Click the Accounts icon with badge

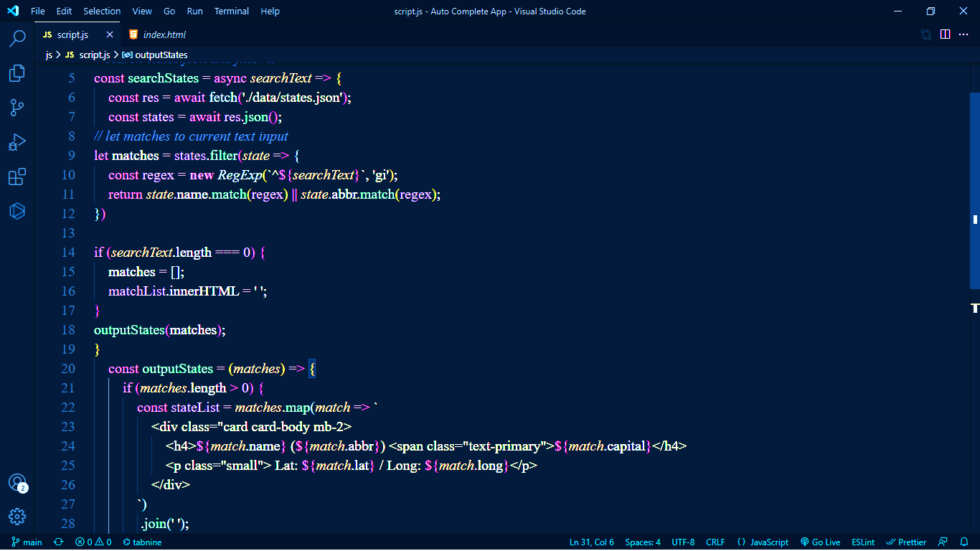17,483
